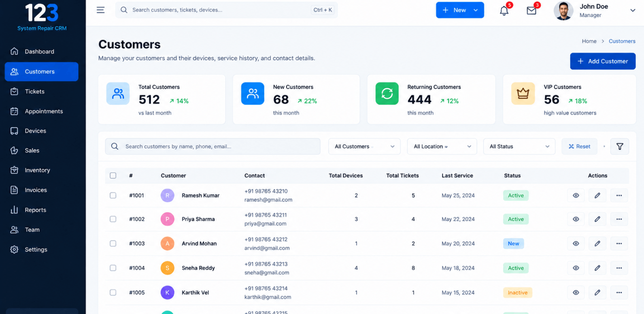View Priya Sharma's details with eye icon

tap(576, 219)
